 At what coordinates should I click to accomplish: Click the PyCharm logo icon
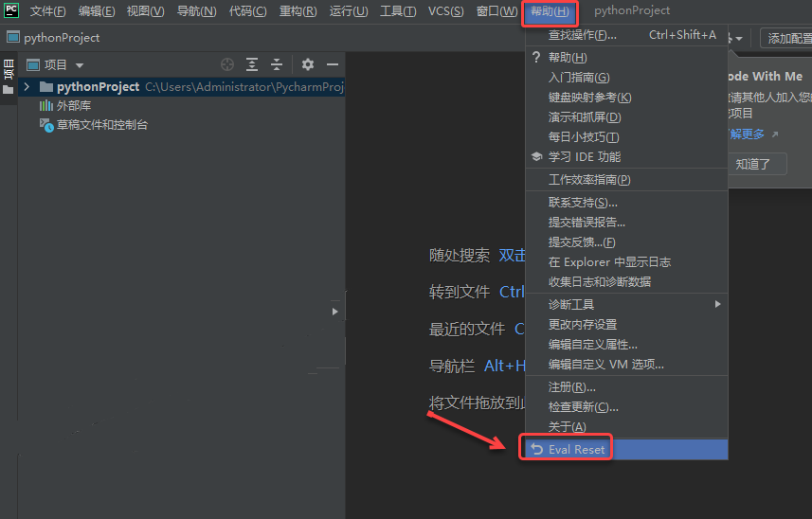11,10
